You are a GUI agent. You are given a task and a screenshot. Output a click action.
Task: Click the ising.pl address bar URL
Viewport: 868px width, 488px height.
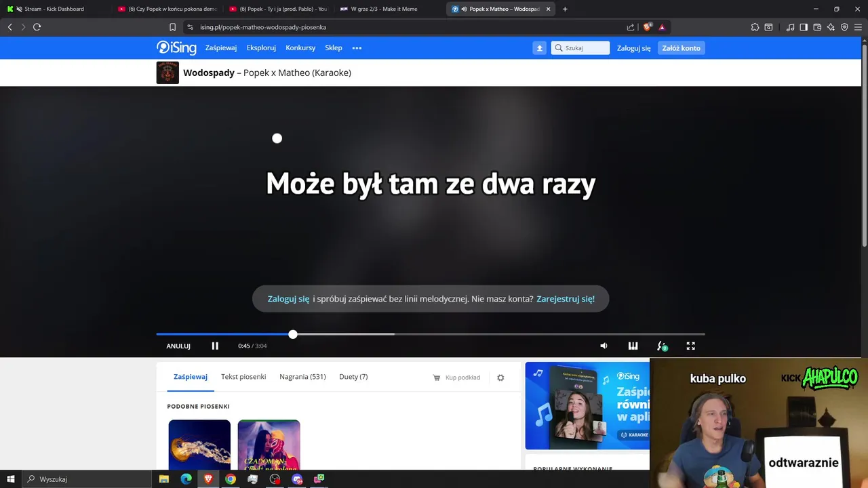(263, 27)
